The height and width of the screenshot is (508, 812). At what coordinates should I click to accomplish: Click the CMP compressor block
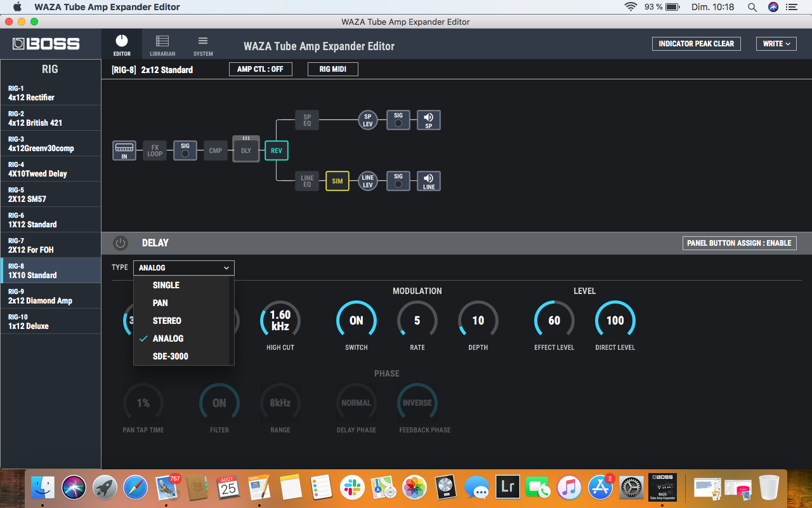click(x=215, y=150)
